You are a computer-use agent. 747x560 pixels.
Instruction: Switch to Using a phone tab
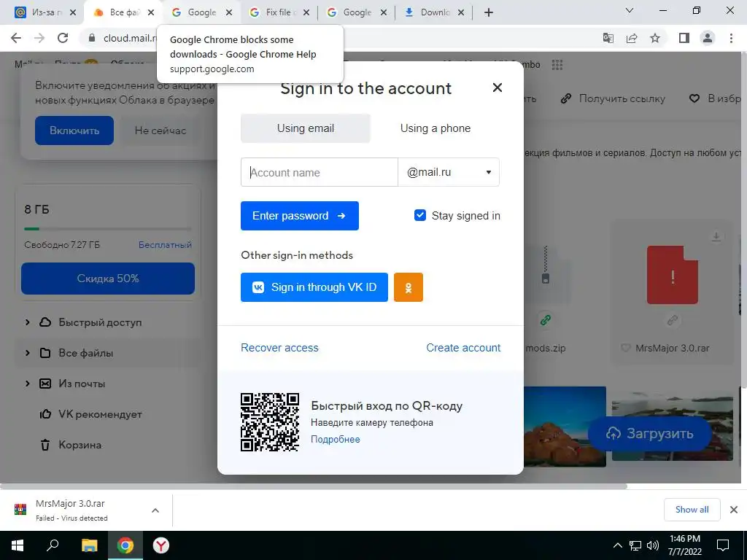[x=435, y=128]
